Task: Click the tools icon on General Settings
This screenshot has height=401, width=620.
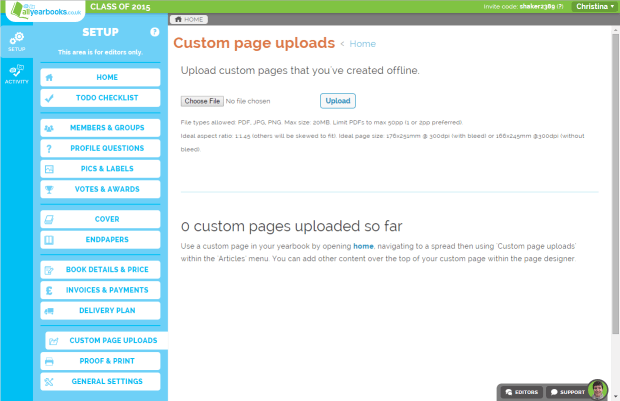Action: click(x=49, y=382)
